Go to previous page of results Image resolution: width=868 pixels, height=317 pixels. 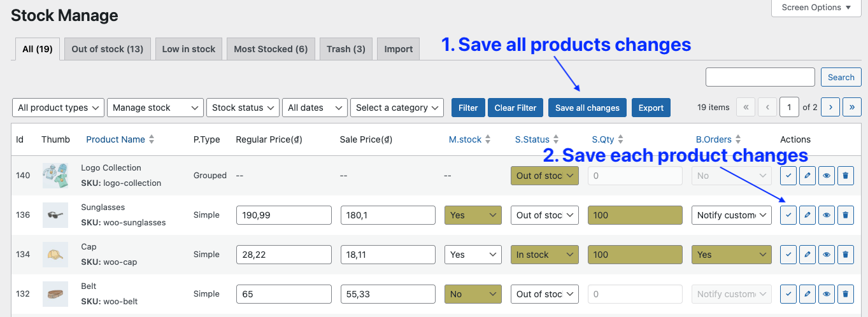tap(768, 107)
